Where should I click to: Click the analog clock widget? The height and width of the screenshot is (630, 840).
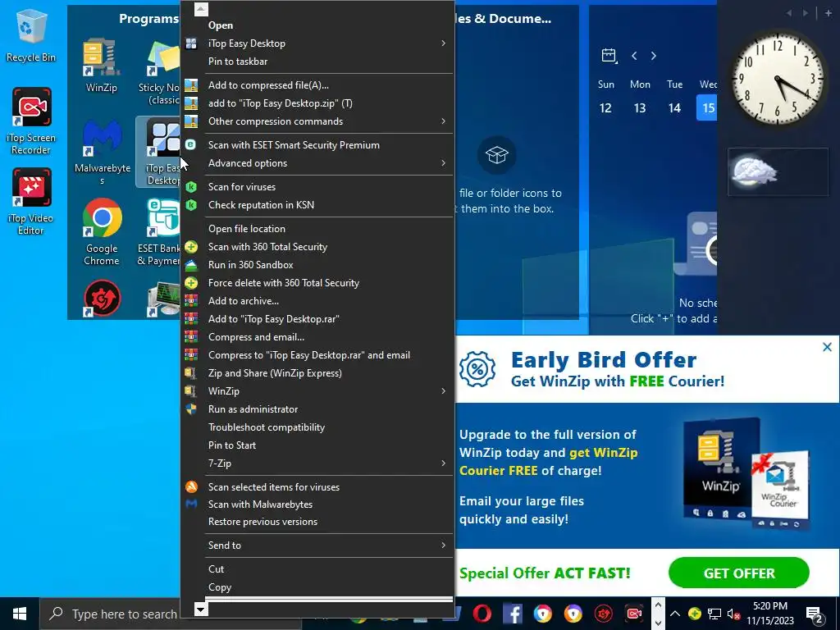(778, 78)
